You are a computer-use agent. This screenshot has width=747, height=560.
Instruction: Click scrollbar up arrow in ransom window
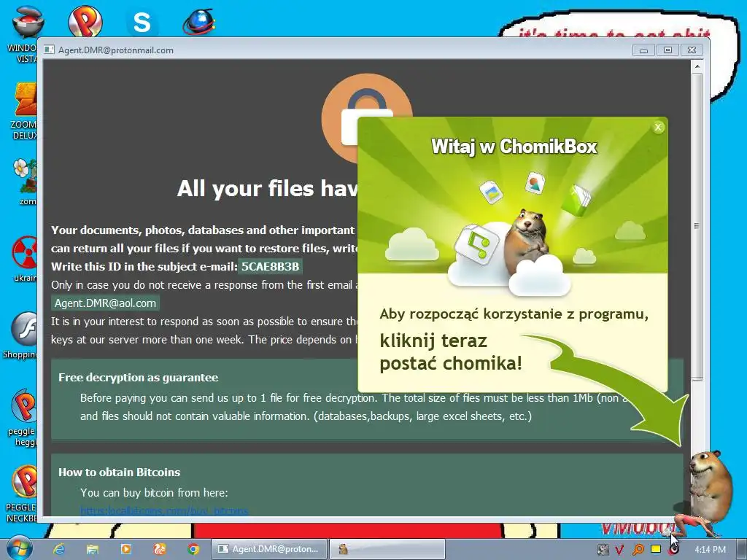coord(697,66)
